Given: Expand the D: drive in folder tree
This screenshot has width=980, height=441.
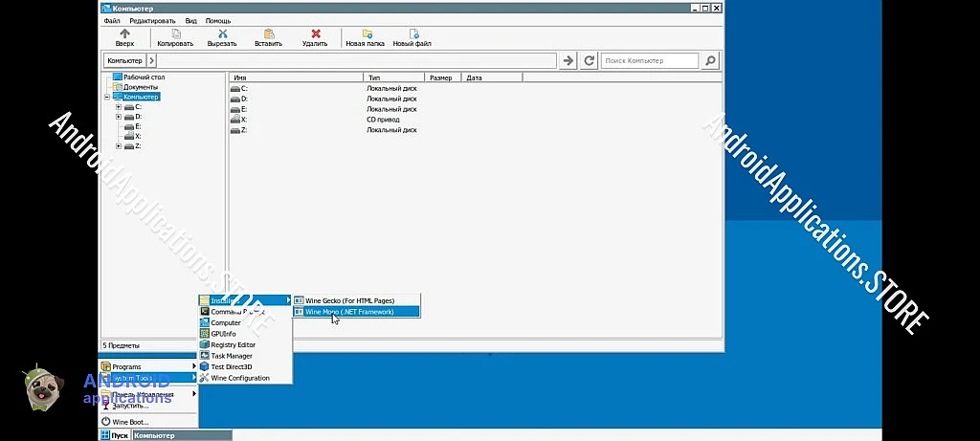Looking at the screenshot, I should click(118, 117).
